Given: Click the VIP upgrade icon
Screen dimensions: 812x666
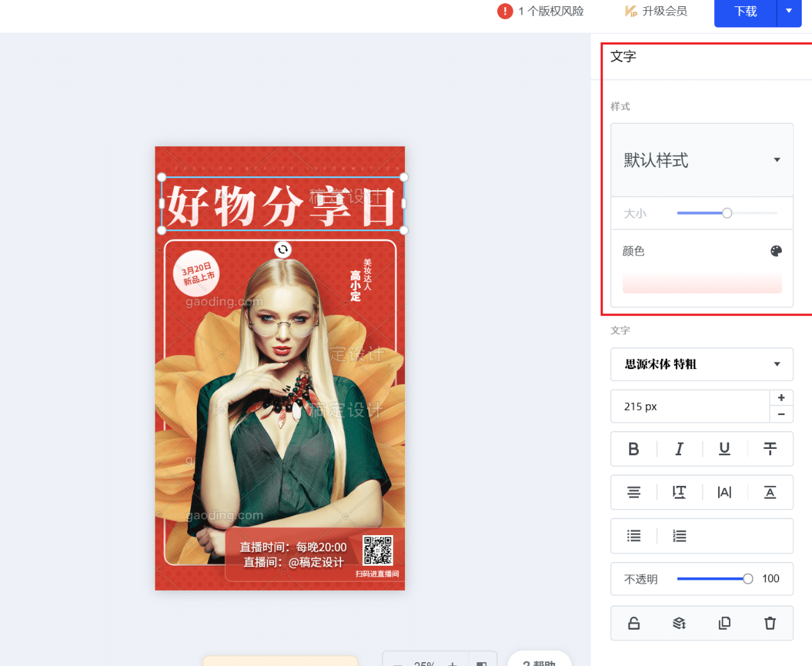Looking at the screenshot, I should tap(631, 11).
